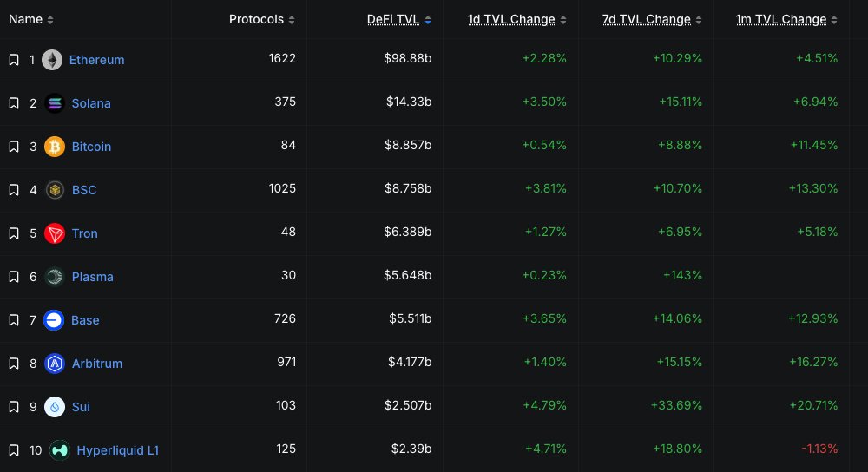
Task: Select the 7d TVL Change header
Action: click(x=647, y=19)
